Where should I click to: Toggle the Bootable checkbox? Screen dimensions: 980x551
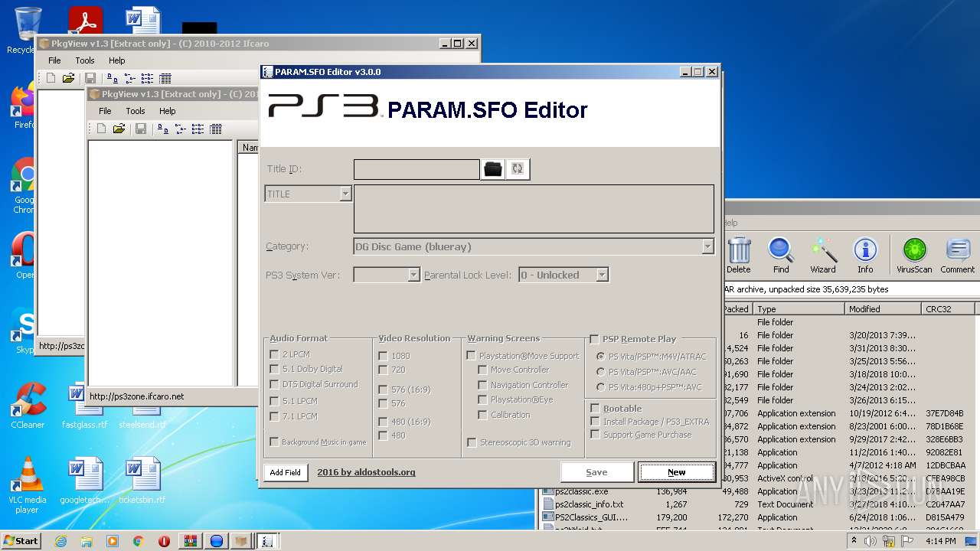[x=595, y=409]
